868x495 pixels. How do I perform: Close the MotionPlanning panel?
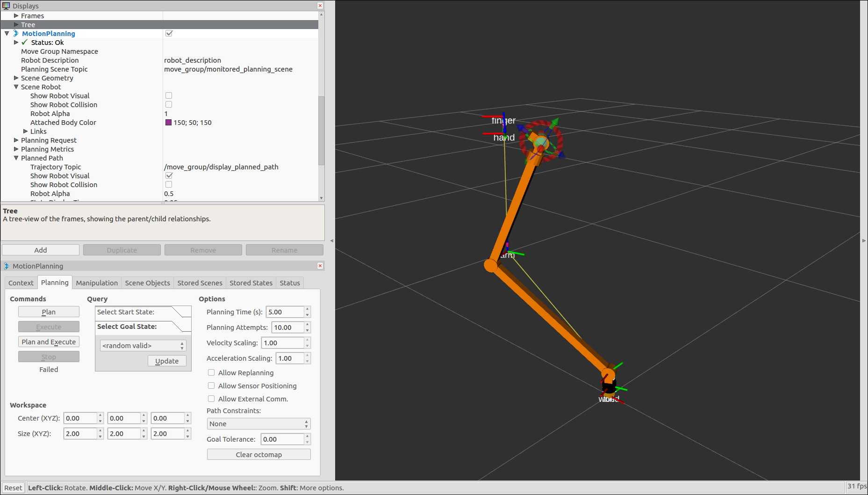point(320,266)
